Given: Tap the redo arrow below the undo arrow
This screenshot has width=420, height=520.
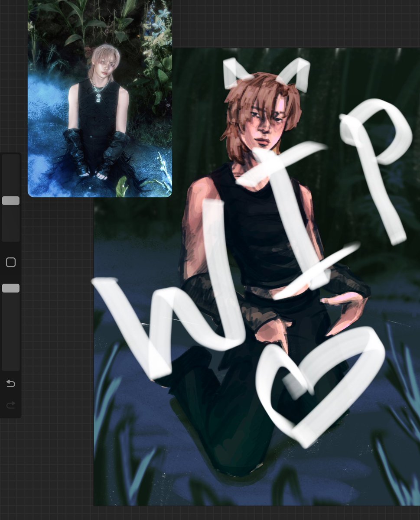Looking at the screenshot, I should pyautogui.click(x=10, y=405).
